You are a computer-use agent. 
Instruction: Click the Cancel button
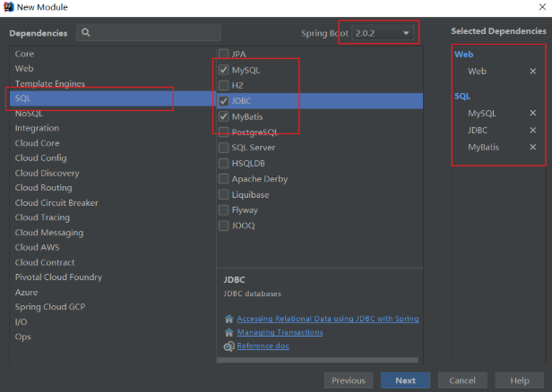462,380
